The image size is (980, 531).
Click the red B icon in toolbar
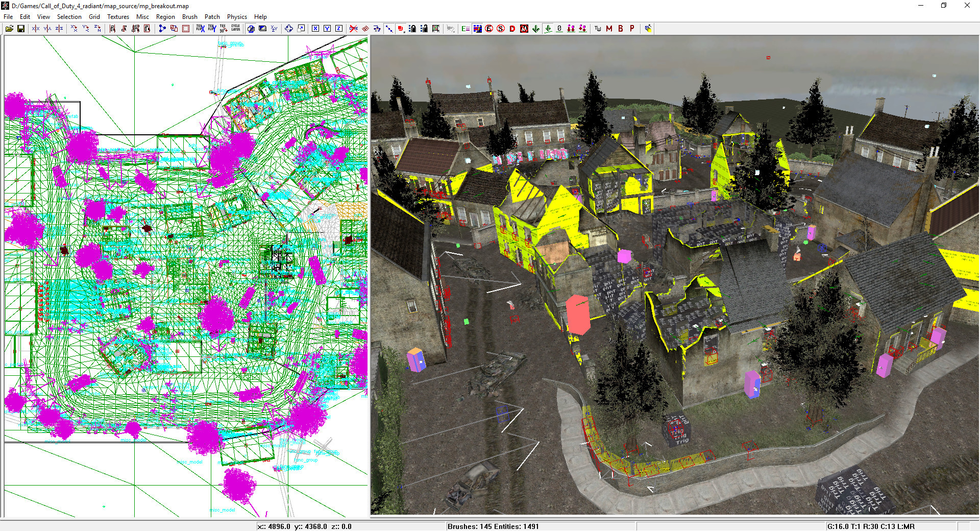(621, 29)
